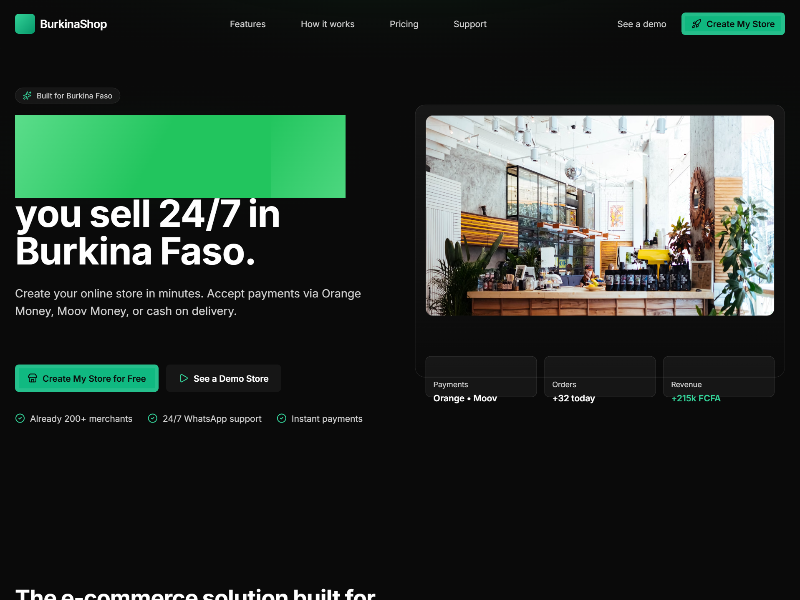Click the See a Demo Store button
The width and height of the screenshot is (800, 600).
[223, 378]
